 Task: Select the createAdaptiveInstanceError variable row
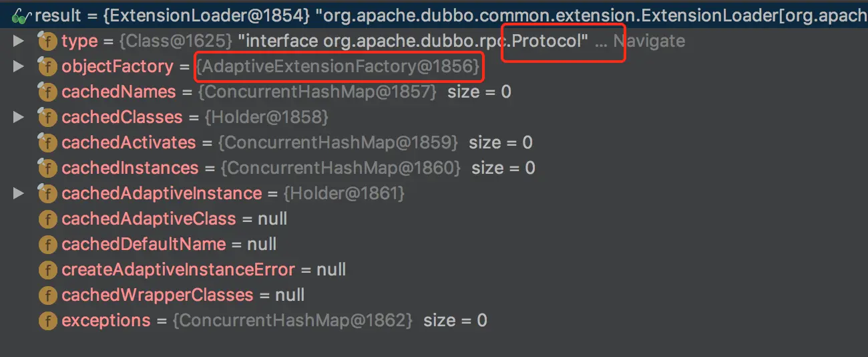click(x=178, y=270)
